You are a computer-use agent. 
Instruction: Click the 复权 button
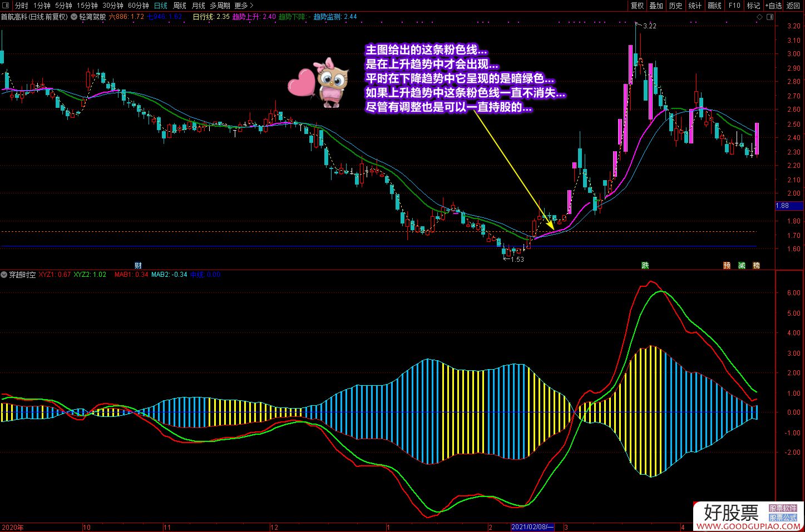637,6
